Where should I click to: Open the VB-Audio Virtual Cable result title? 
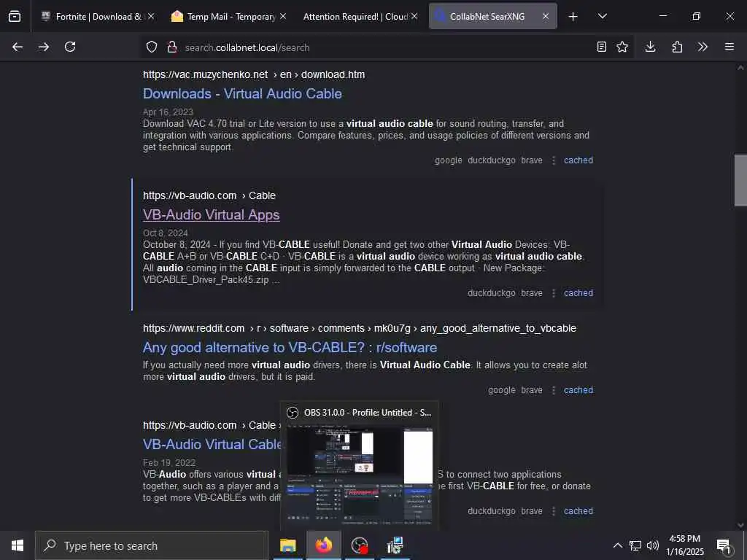tap(212, 444)
